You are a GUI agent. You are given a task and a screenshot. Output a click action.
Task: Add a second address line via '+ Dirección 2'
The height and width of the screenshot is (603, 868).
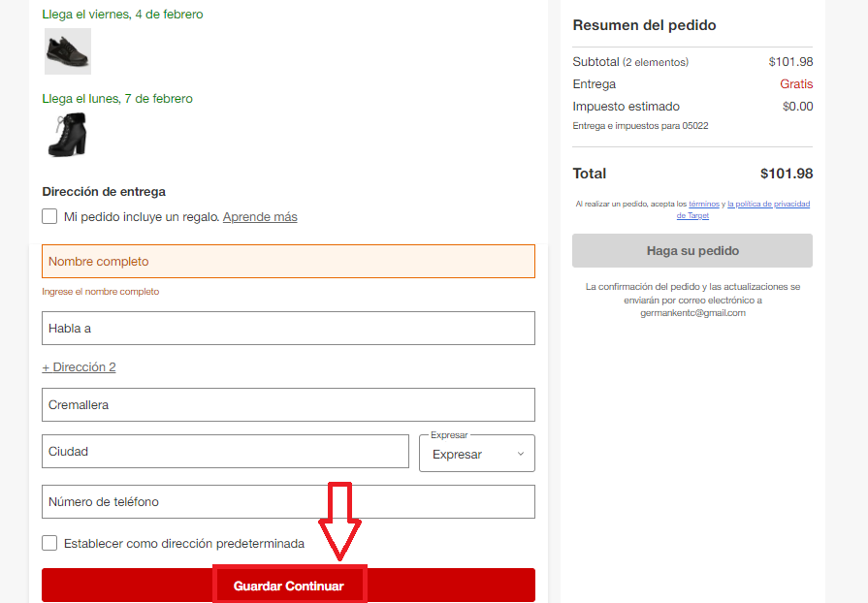pyautogui.click(x=79, y=366)
